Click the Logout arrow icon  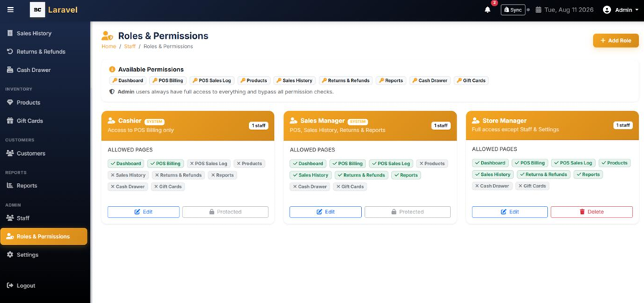10,285
